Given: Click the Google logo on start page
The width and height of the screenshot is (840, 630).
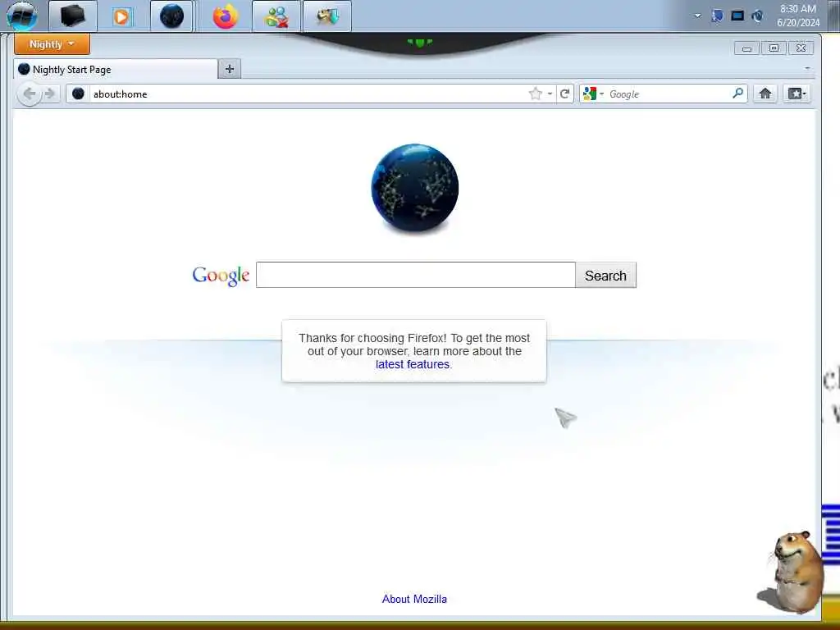Looking at the screenshot, I should coord(221,276).
